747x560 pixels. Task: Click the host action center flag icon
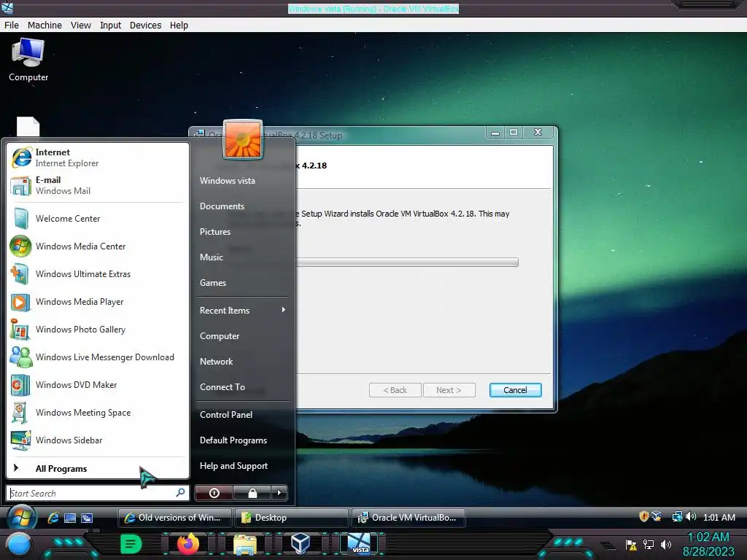coord(631,545)
